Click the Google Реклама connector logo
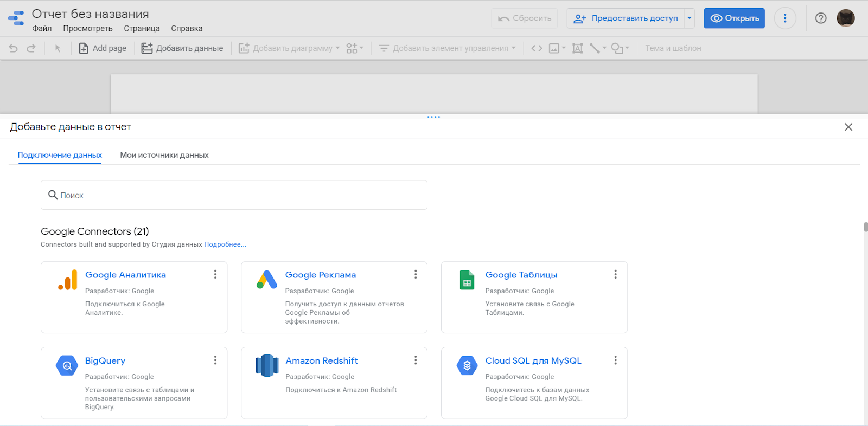The image size is (868, 426). [x=267, y=280]
